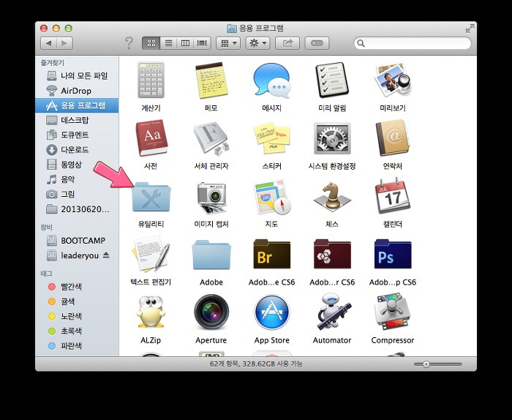Select the 초록색 green tag
This screenshot has height=420, width=512.
coord(77,331)
